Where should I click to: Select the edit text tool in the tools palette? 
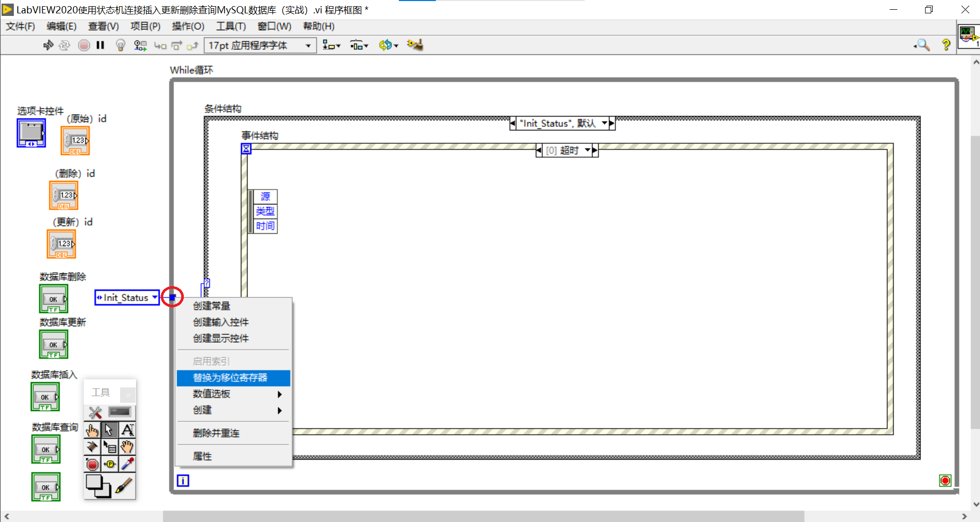coord(127,430)
